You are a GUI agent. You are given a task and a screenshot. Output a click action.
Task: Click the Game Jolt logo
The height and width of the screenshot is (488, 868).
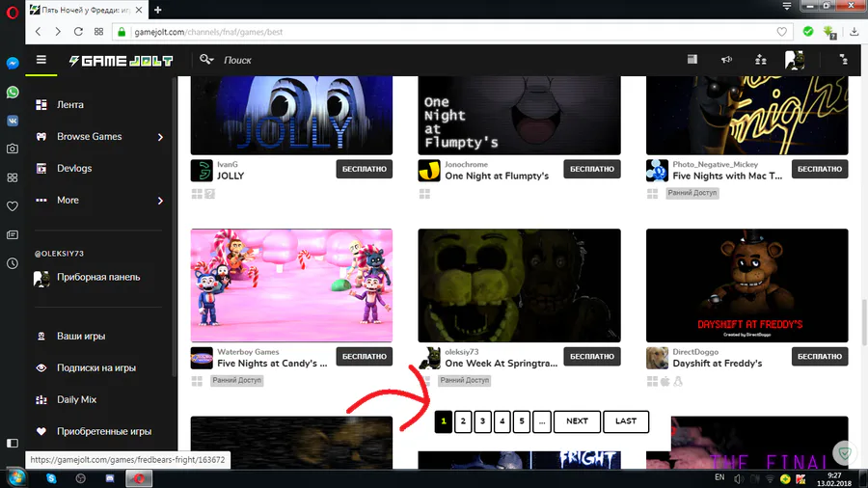click(121, 61)
